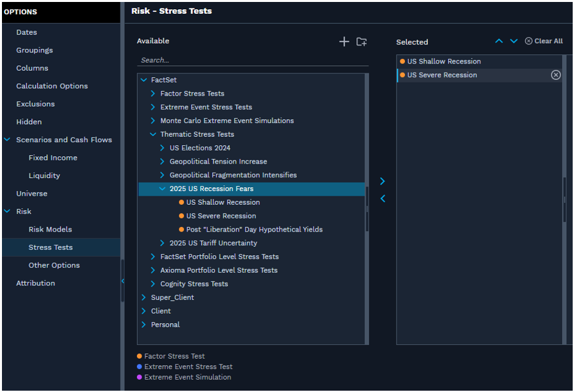Move selected item down with down arrow
Screen dimensions: 574x392
[x=514, y=41]
